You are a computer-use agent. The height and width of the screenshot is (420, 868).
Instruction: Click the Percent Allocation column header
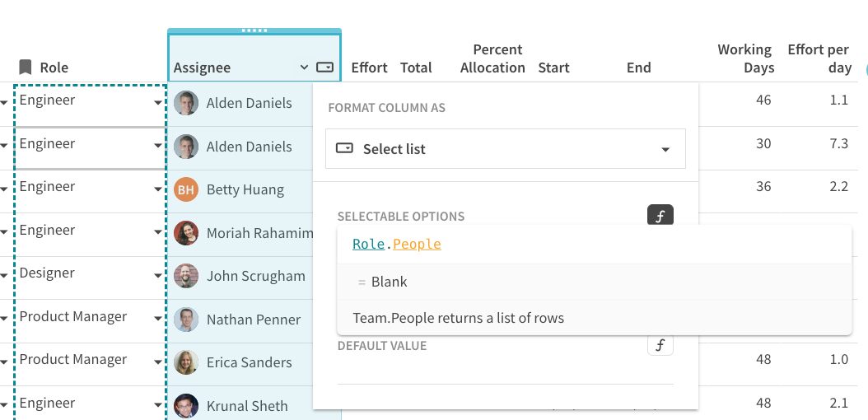coord(492,58)
